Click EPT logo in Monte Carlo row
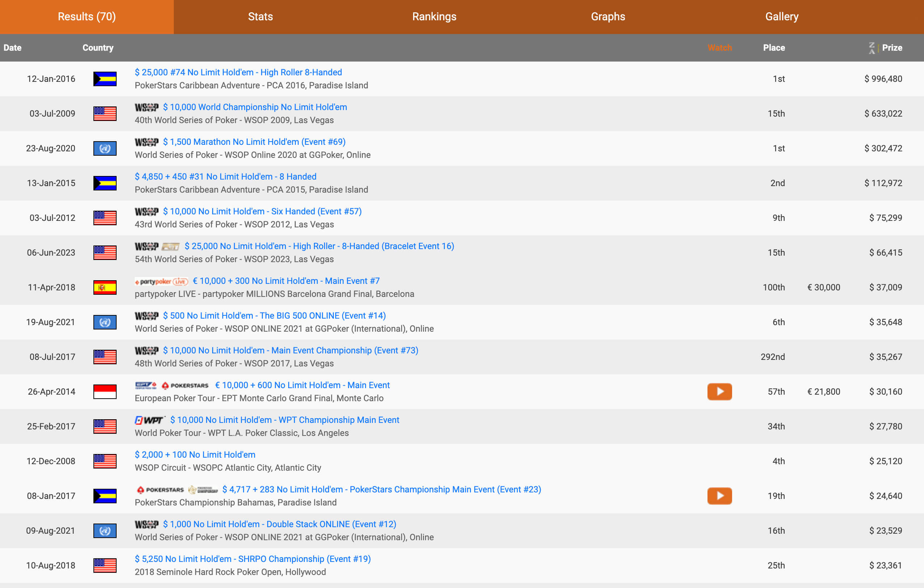 (146, 385)
